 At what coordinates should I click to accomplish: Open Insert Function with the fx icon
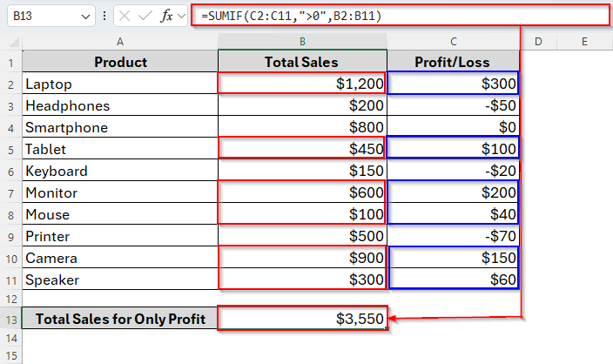(166, 17)
